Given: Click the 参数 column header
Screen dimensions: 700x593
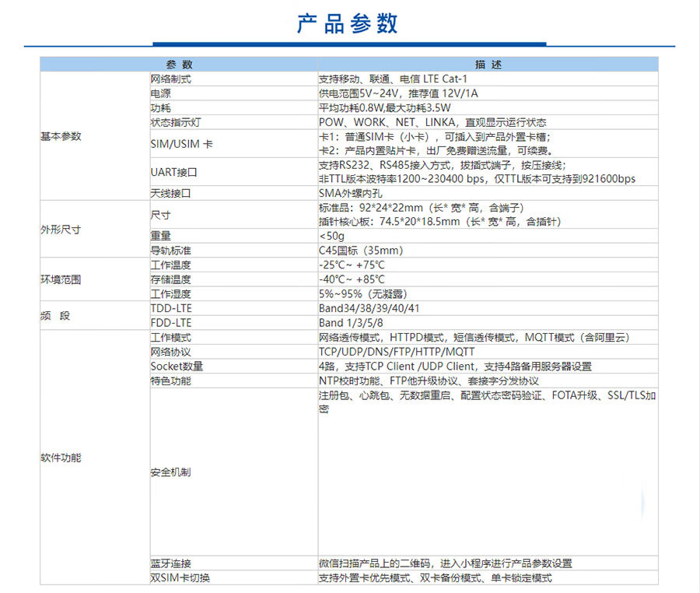Looking at the screenshot, I should [x=178, y=65].
